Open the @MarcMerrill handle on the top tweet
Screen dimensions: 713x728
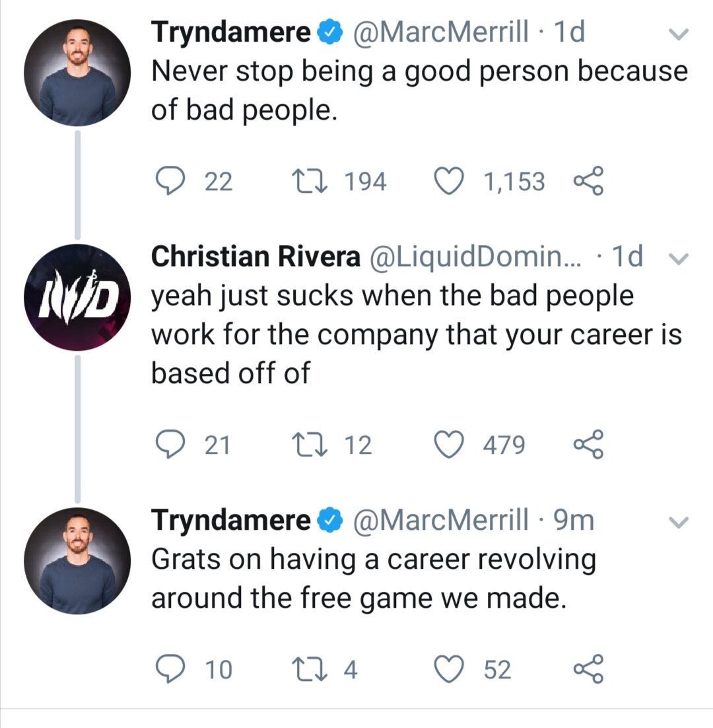441,32
